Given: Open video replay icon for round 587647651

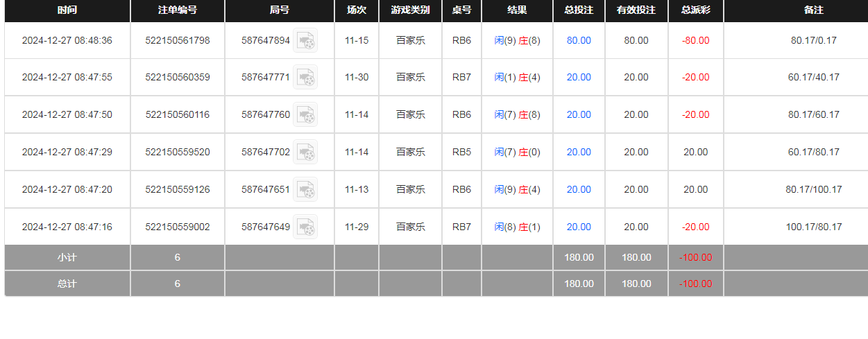Looking at the screenshot, I should 305,190.
